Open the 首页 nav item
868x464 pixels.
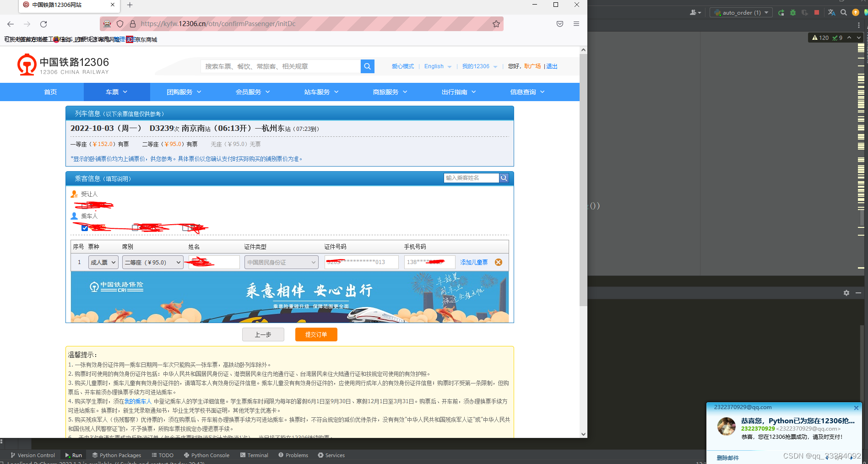[50, 92]
